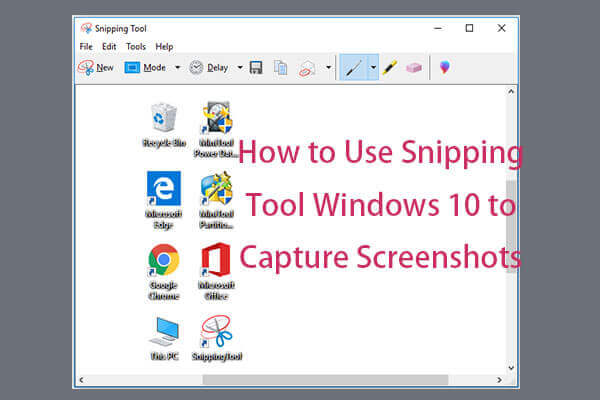Click the horizontal scrollbar left arrow
Viewport: 600px width, 400px height.
tap(81, 380)
